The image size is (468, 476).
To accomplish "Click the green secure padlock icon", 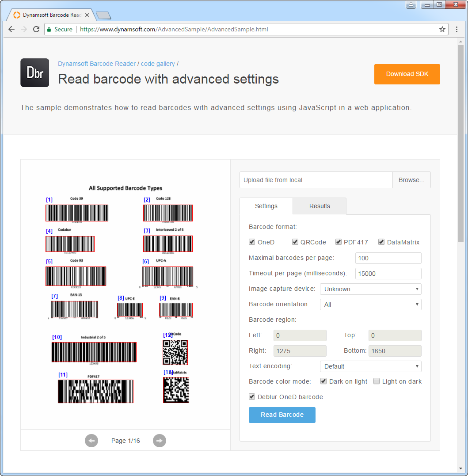I will [49, 30].
